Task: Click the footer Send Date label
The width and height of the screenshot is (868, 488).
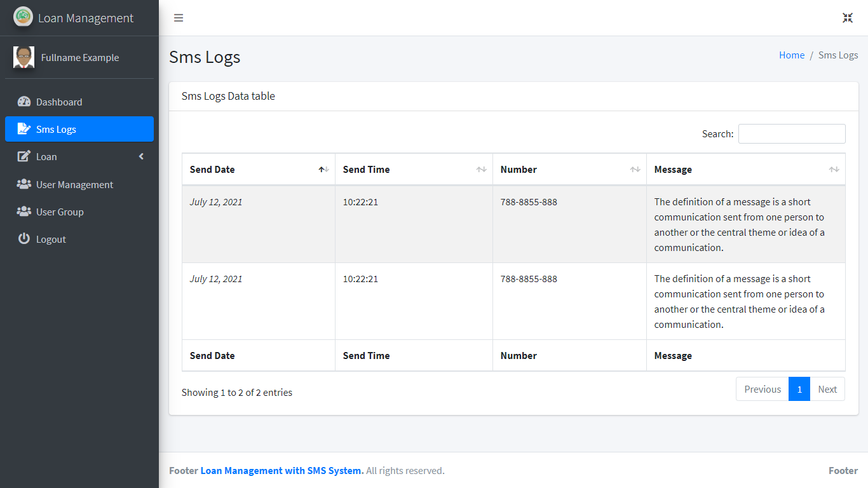Action: tap(212, 356)
